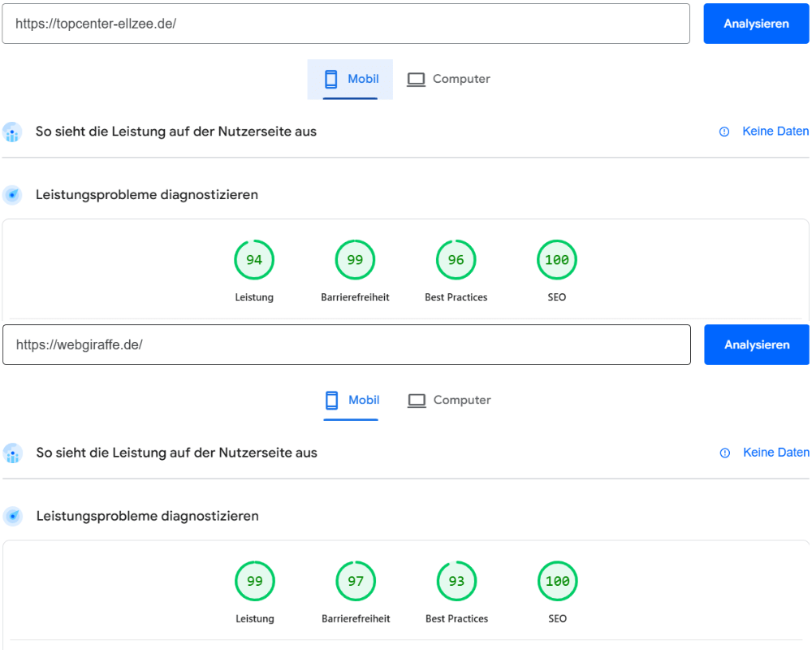Click the 93 Best Practices score gauge

click(x=456, y=581)
